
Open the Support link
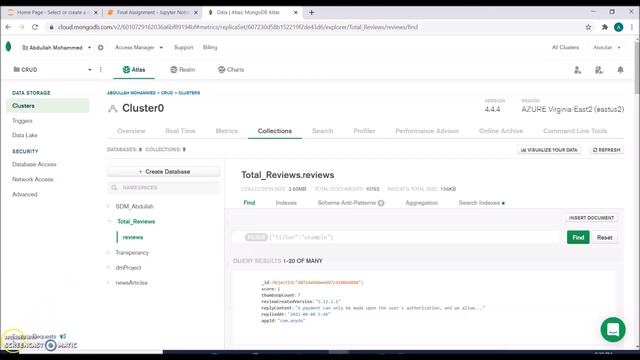[184, 47]
